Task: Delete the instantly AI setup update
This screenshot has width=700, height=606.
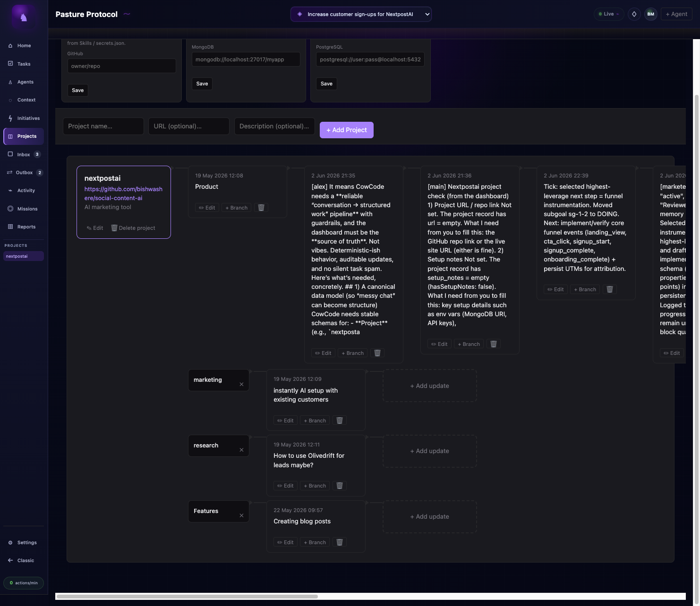Action: 340,421
